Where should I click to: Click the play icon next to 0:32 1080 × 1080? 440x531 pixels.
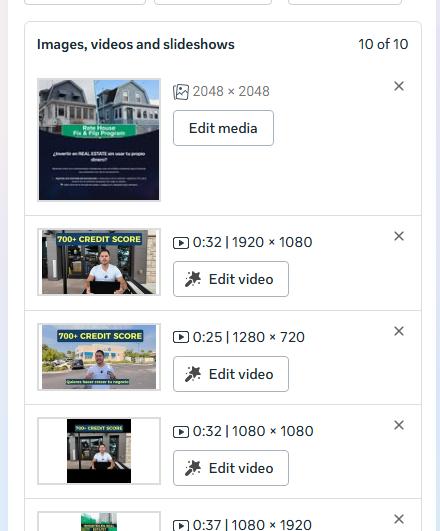click(x=181, y=432)
